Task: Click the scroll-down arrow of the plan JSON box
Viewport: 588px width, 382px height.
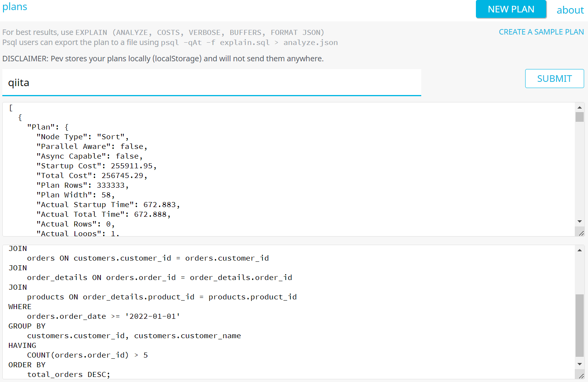Action: point(579,221)
